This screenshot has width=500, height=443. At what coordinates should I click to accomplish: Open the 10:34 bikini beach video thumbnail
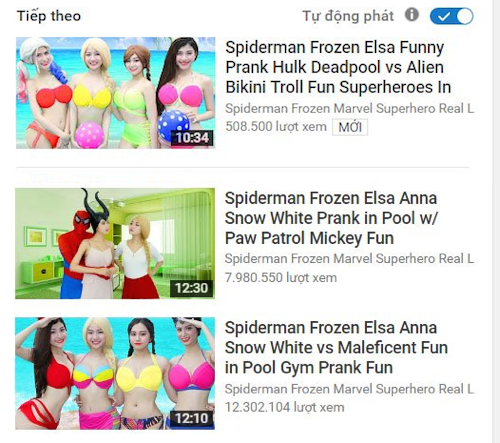pos(115,93)
